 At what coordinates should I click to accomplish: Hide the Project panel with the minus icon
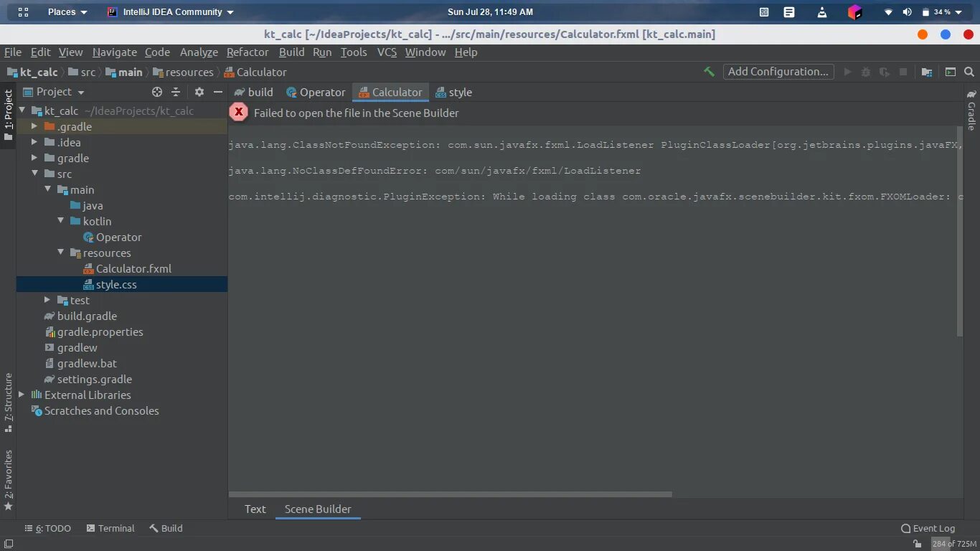click(218, 92)
